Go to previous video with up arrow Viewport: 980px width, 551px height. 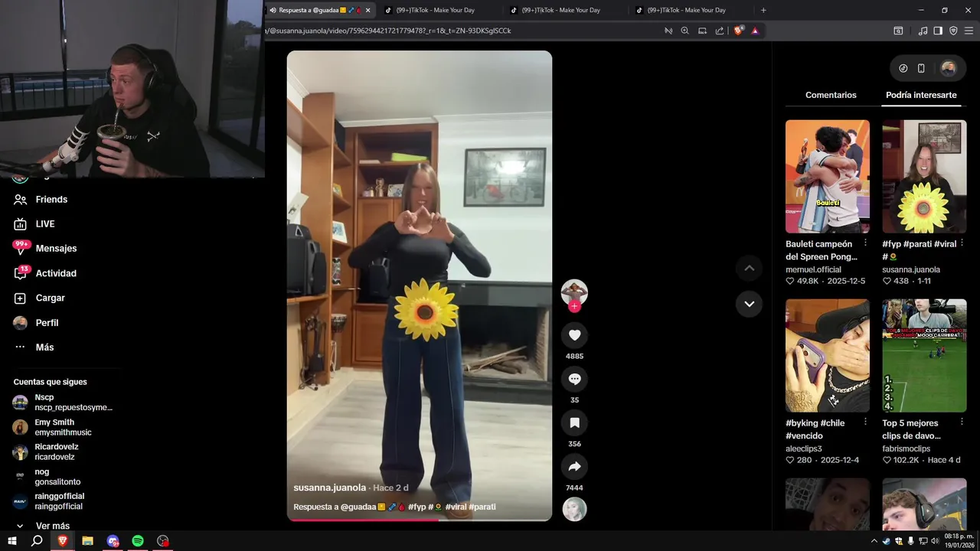749,268
